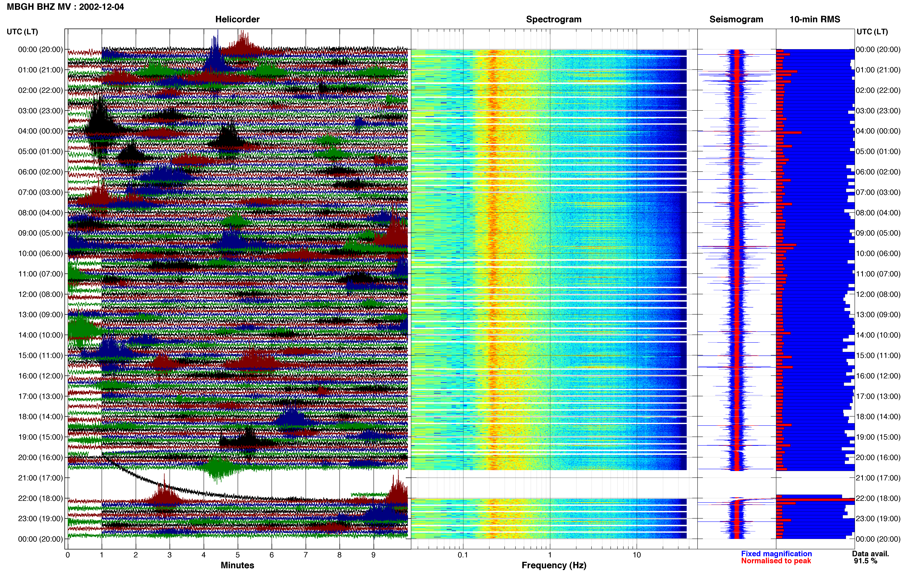Image resolution: width=924 pixels, height=578 pixels.
Task: Click the left 21:00 (17:00) time label
Action: point(41,478)
